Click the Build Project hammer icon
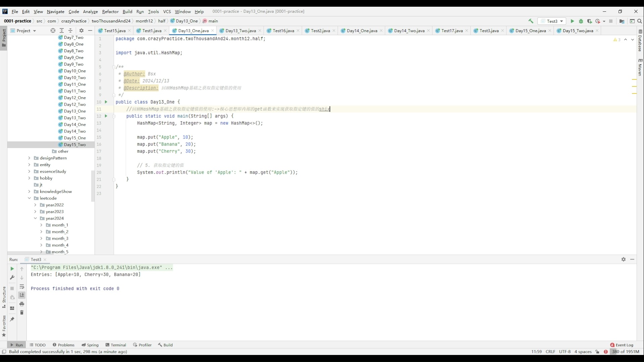This screenshot has width=644, height=362. click(531, 21)
